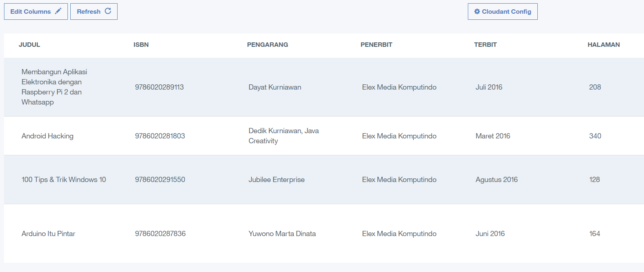Select the 100 Tips & Trik Windows 10 title
This screenshot has width=644, height=272.
(x=64, y=180)
